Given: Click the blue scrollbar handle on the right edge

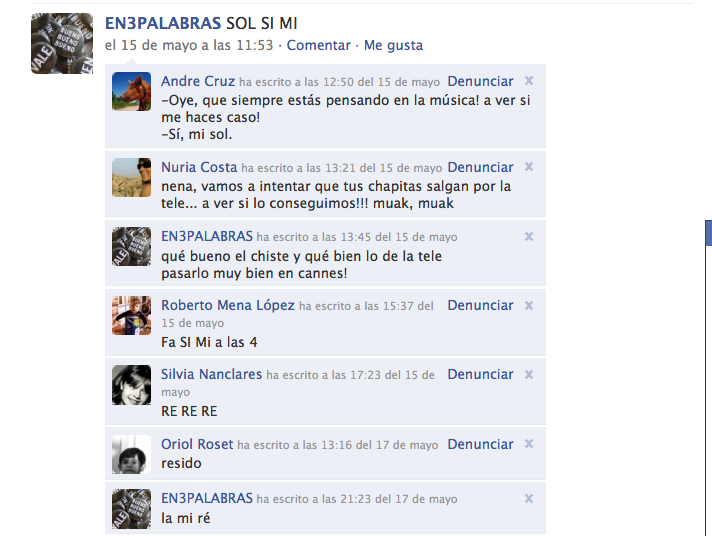Looking at the screenshot, I should coord(708,233).
